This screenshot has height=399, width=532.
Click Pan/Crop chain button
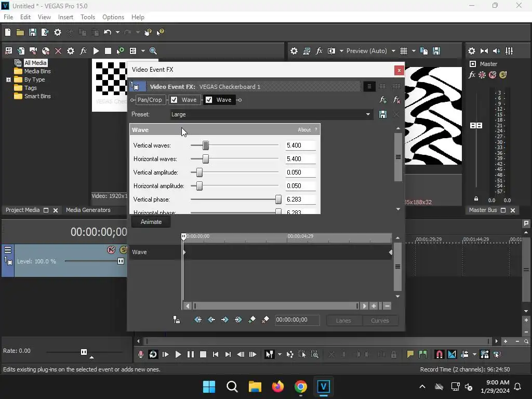(150, 100)
